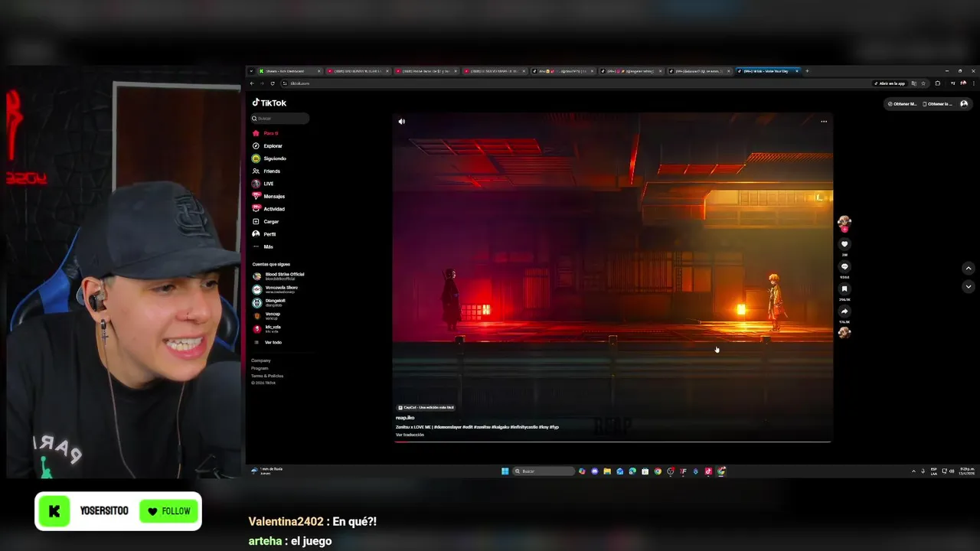Image resolution: width=980 pixels, height=551 pixels.
Task: Click the green Kick logo overlay
Action: 54,512
